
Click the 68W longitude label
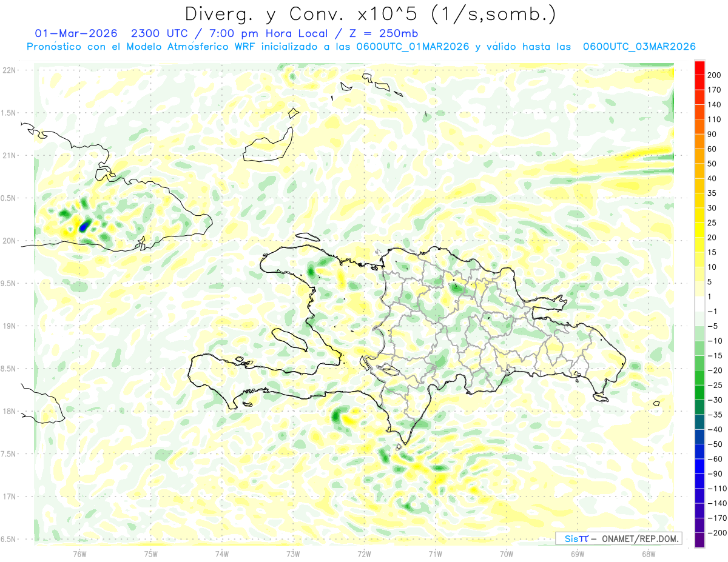[x=649, y=553]
